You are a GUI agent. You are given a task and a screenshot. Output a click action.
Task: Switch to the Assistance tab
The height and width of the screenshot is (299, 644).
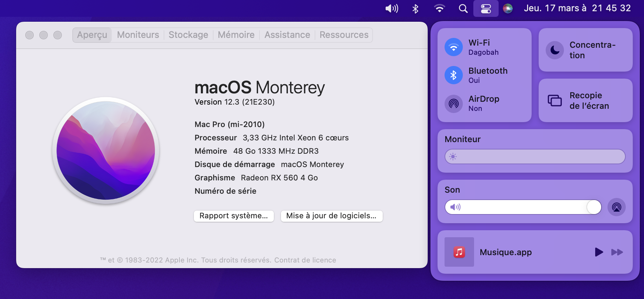(x=287, y=35)
